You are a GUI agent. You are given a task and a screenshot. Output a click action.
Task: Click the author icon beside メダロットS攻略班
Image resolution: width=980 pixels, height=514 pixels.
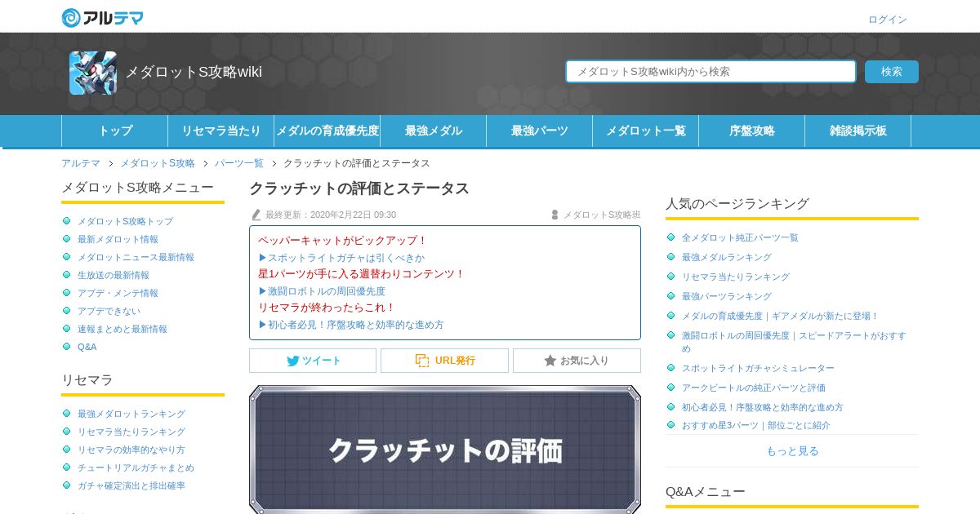[555, 215]
